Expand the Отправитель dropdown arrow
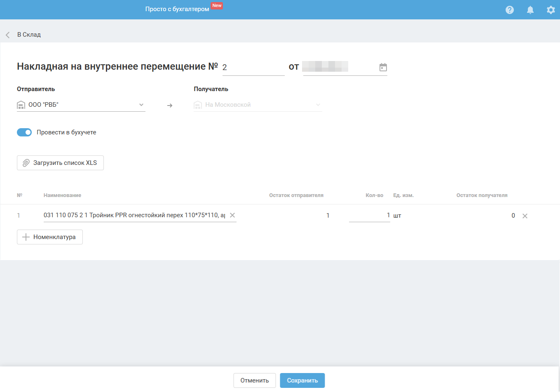The width and height of the screenshot is (560, 392). tap(141, 105)
